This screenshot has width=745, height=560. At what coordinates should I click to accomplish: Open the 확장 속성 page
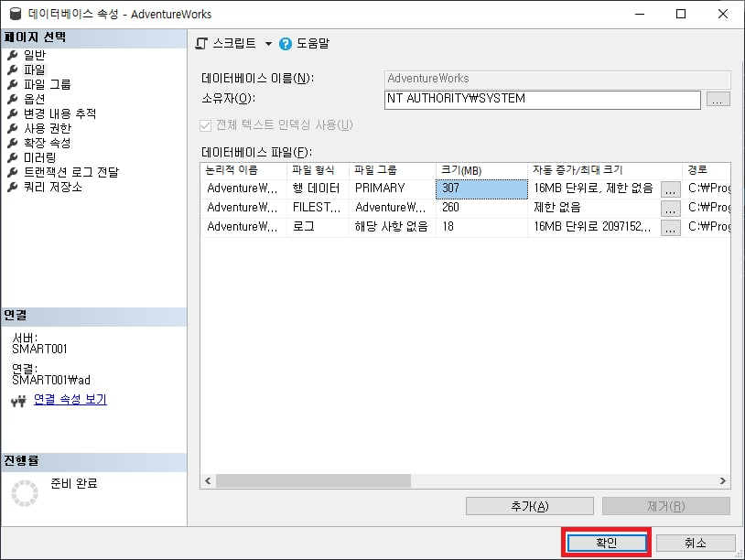(x=47, y=143)
